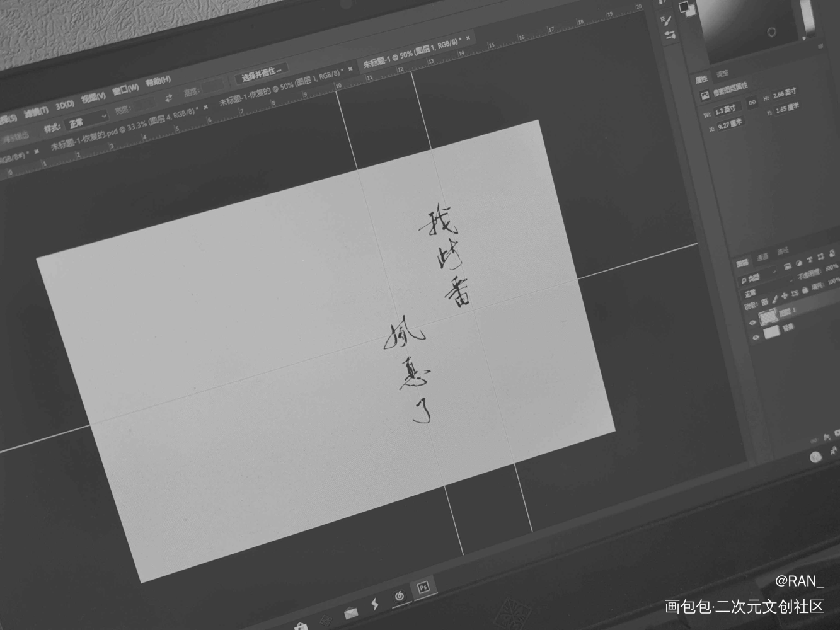Hide layer 图层 1 with eye icon
840x630 pixels.
click(x=753, y=323)
